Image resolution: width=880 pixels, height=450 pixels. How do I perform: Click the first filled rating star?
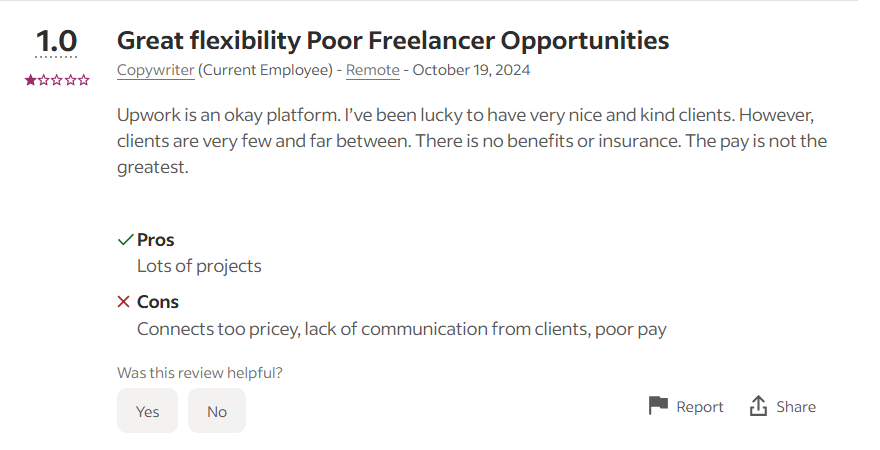[31, 79]
